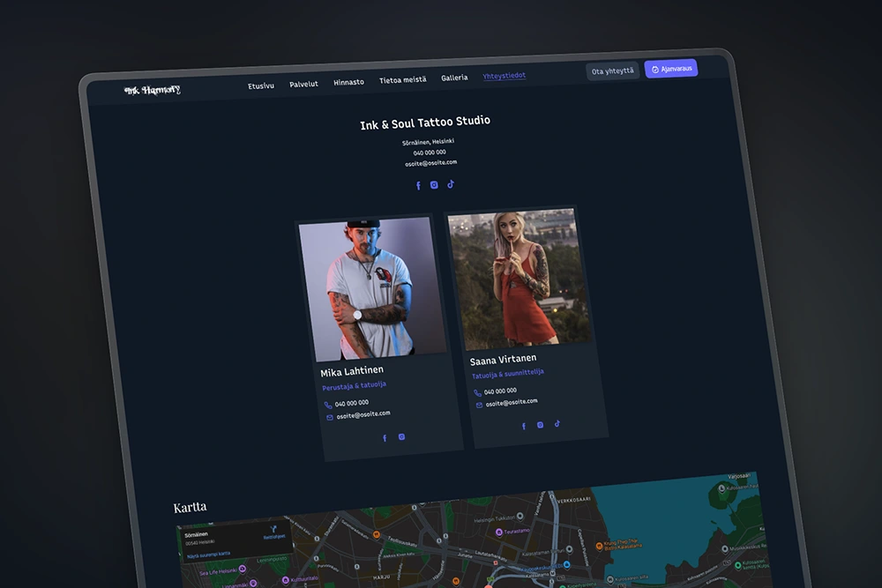Click the Ota yhteyttä button
The width and height of the screenshot is (882, 588).
(x=613, y=71)
